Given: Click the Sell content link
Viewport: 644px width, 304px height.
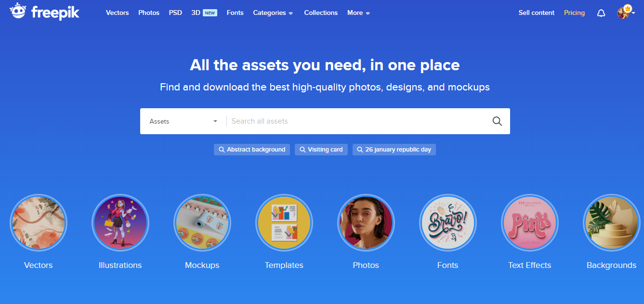Looking at the screenshot, I should (x=537, y=13).
